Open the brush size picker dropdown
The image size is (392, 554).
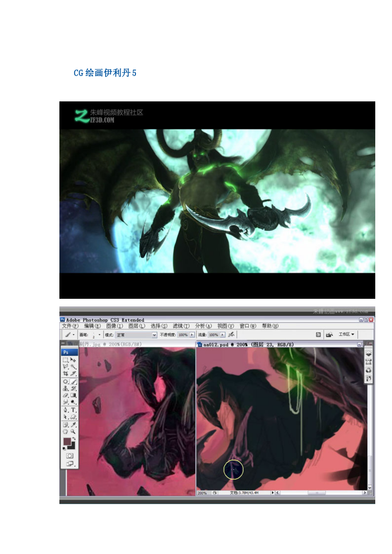point(100,335)
